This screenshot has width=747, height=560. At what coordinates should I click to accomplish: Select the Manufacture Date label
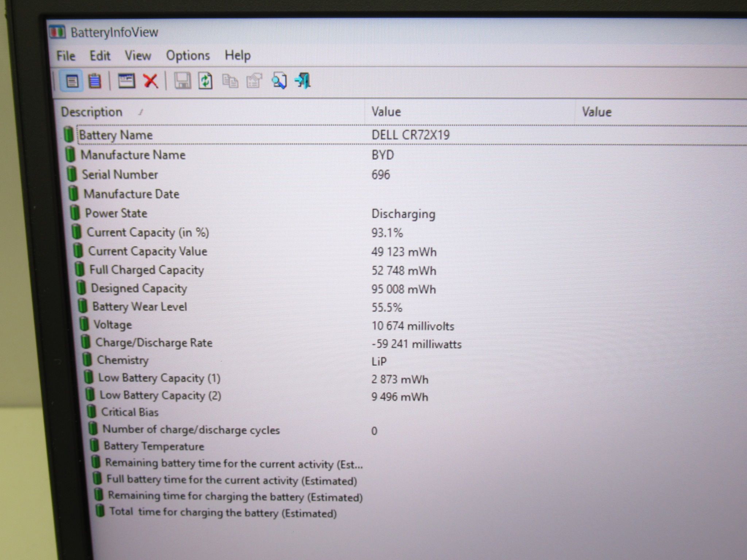131,194
